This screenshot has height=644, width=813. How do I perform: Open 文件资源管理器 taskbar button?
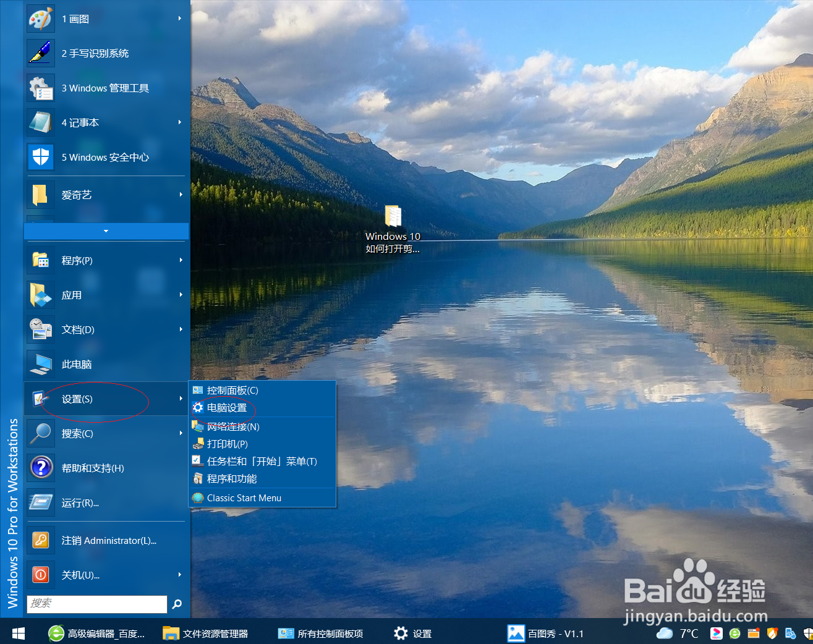tap(205, 633)
